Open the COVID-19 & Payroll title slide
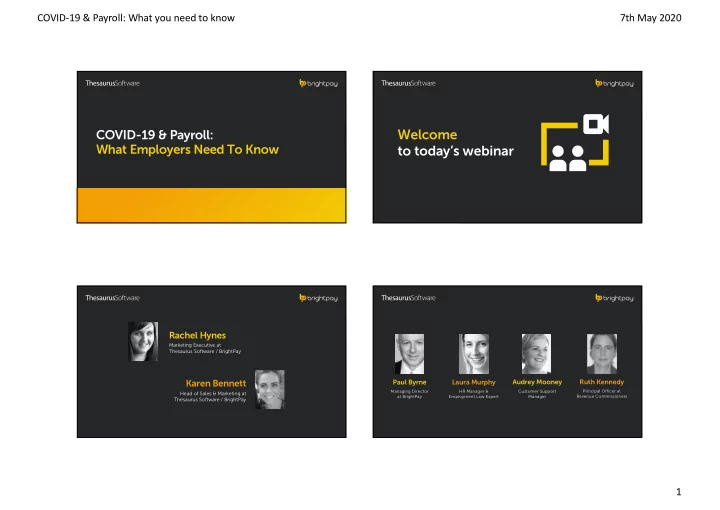Image resolution: width=720 pixels, height=510 pixels. tap(211, 147)
